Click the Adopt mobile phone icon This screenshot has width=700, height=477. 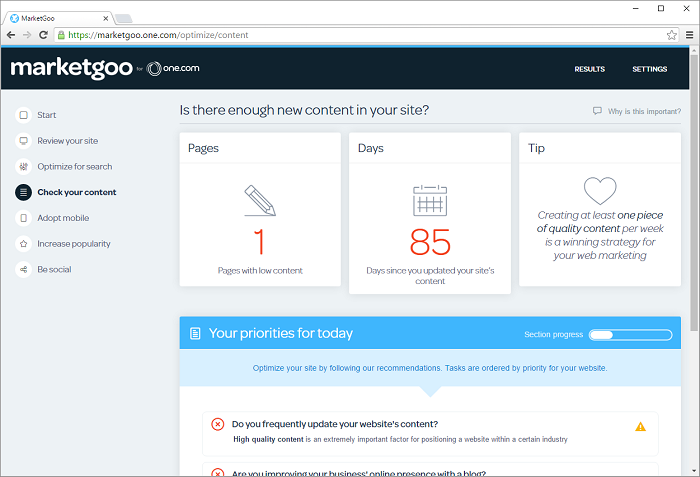(24, 218)
